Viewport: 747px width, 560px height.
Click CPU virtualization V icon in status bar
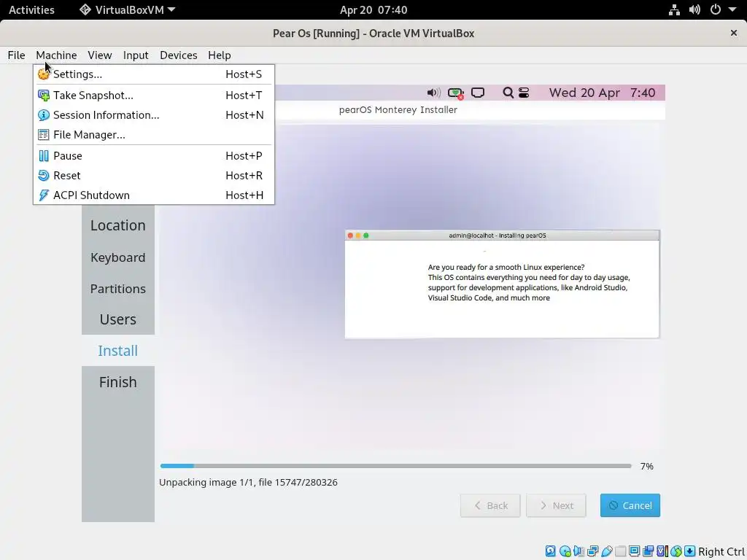tap(662, 551)
